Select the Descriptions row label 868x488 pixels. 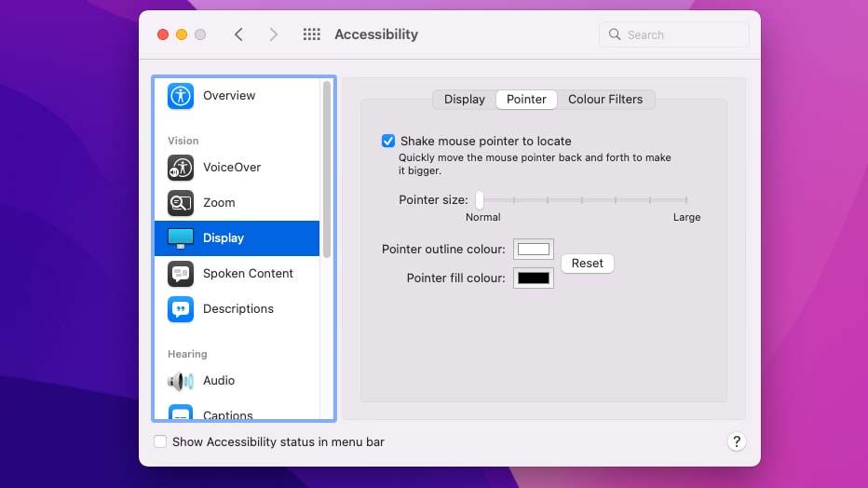[x=238, y=309]
